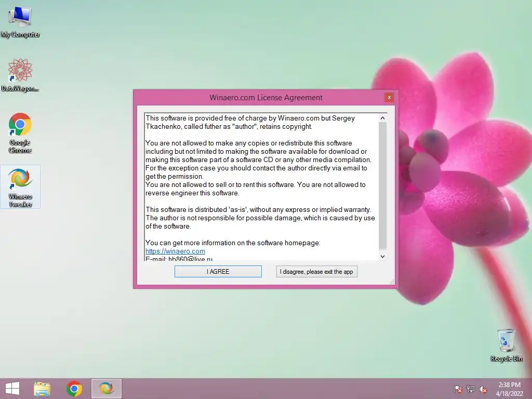Click the license text scroll down arrow
This screenshot has width=532, height=399.
point(382,257)
